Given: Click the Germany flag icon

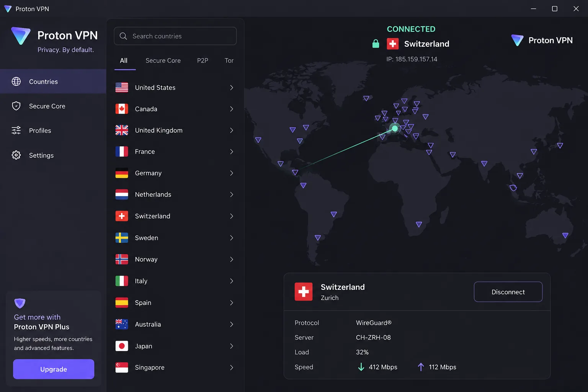Looking at the screenshot, I should [122, 173].
